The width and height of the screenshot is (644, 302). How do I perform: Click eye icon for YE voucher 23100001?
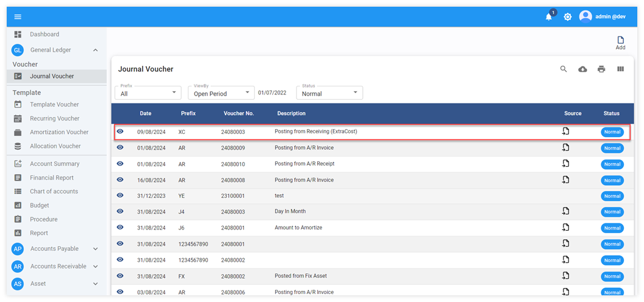tap(120, 195)
